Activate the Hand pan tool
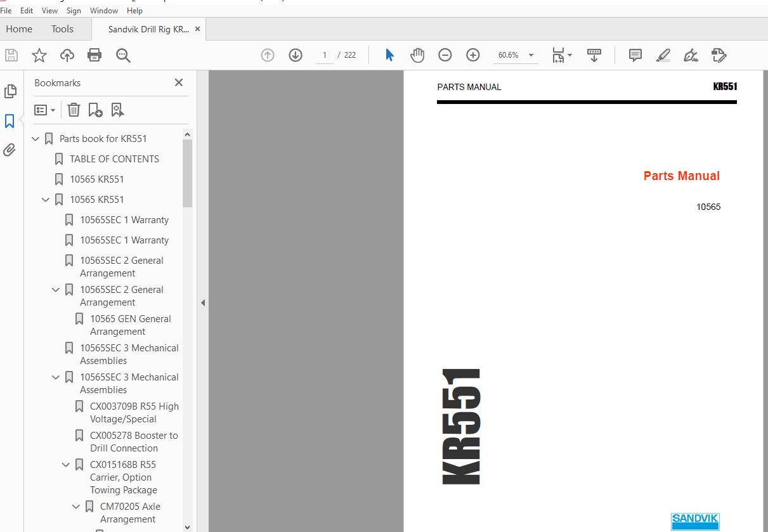This screenshot has height=532, width=768. (x=417, y=55)
